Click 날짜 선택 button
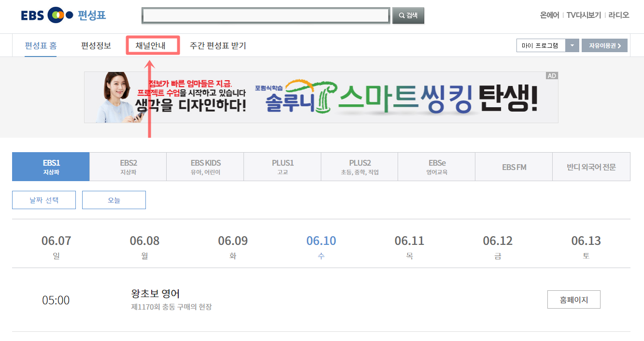 [x=44, y=200]
